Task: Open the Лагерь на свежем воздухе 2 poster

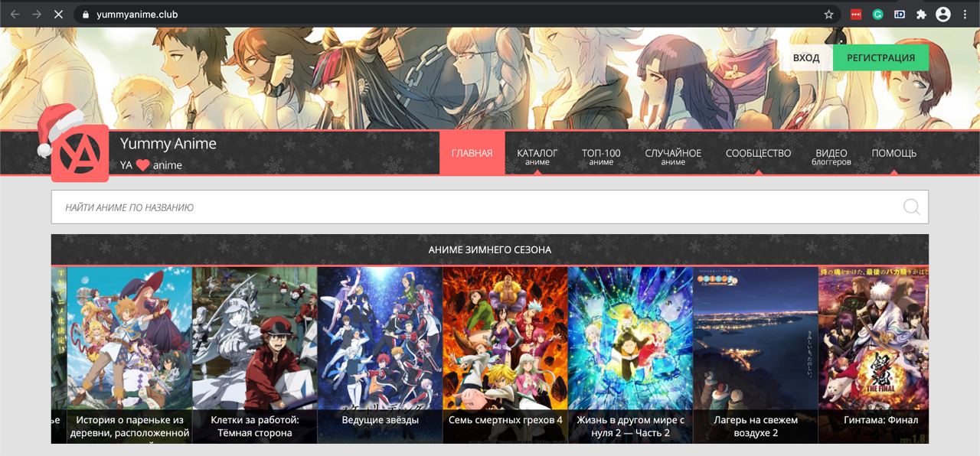Action: point(756,355)
